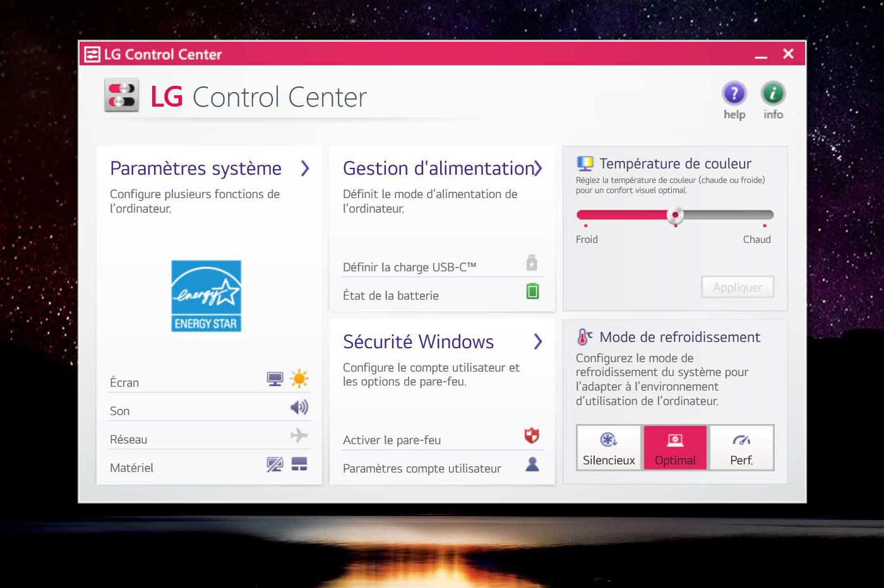Select Silencieux cooling mode
The image size is (884, 588).
609,448
